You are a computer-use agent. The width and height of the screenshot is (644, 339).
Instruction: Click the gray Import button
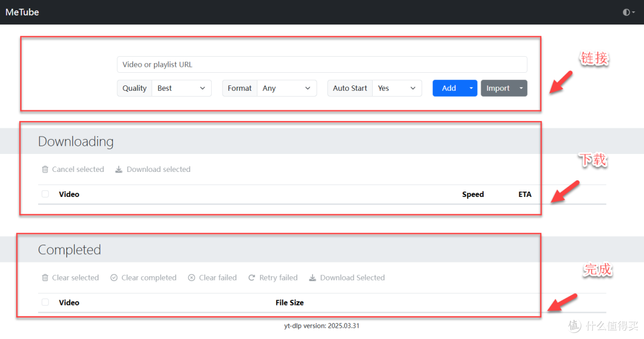498,88
